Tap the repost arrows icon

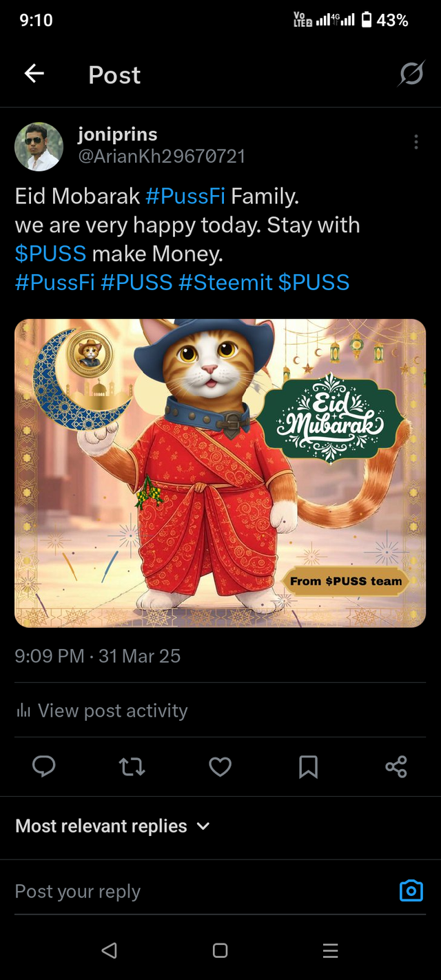click(132, 766)
